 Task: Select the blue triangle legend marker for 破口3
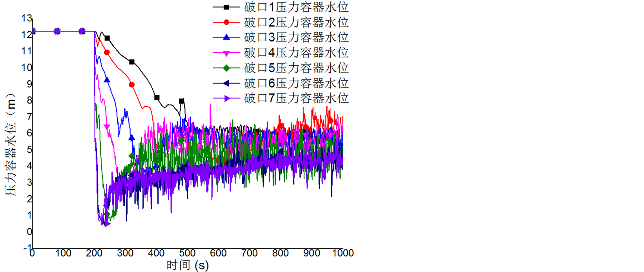[x=226, y=37]
